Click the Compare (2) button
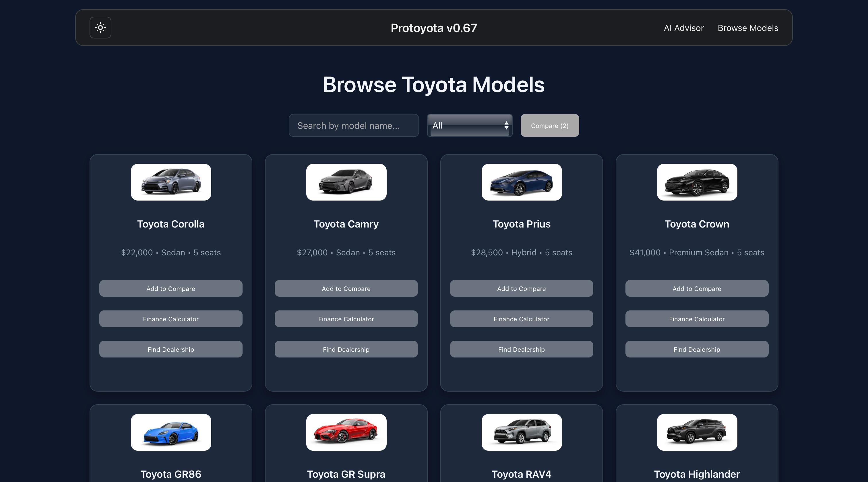This screenshot has height=482, width=868. pos(549,126)
